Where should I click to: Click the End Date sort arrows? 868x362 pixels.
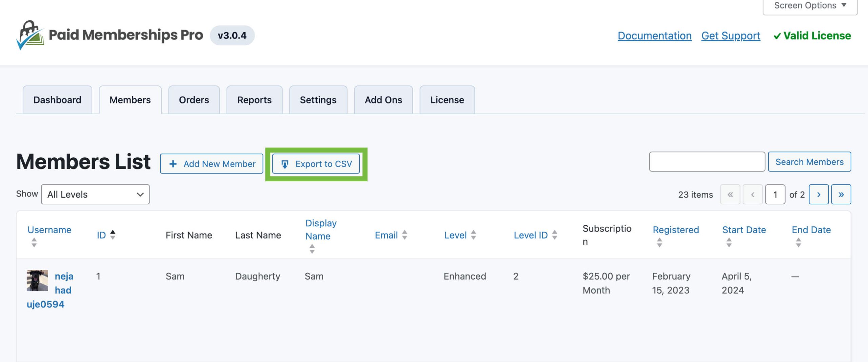pyautogui.click(x=798, y=242)
